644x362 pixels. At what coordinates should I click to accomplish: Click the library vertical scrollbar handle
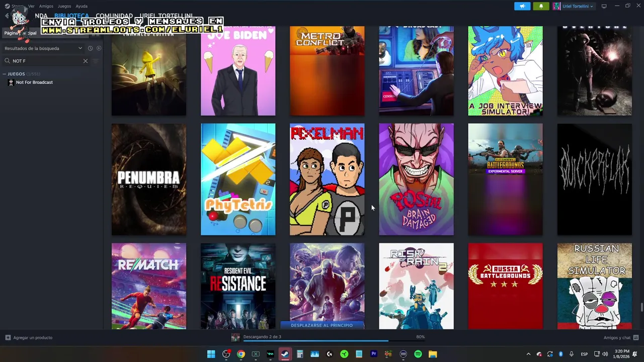pos(641,308)
